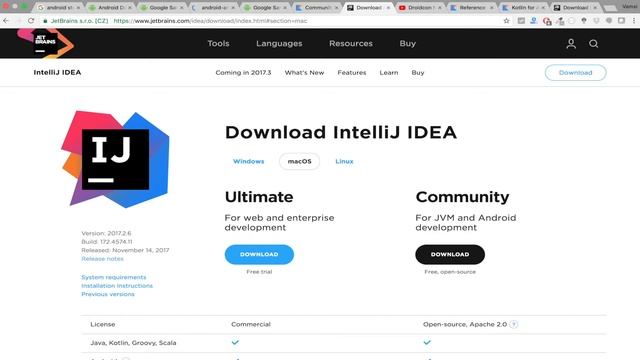The height and width of the screenshot is (360, 640).
Task: Click the Community edition heading
Action: [462, 197]
